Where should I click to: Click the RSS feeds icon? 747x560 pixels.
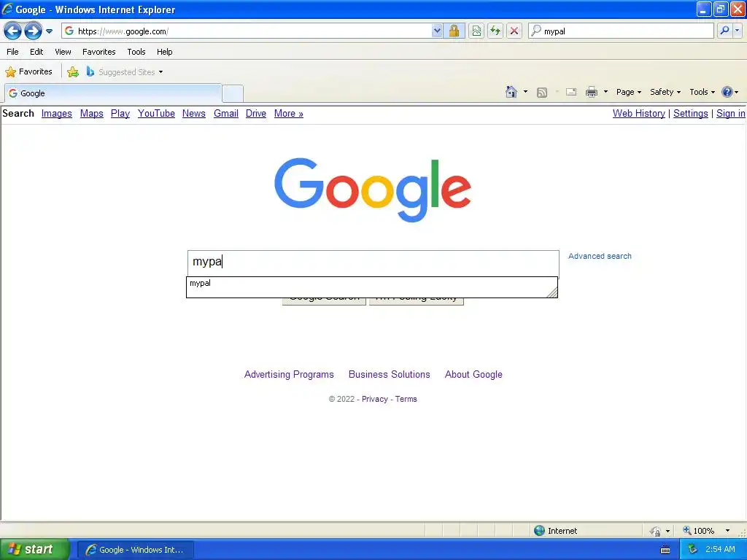[542, 93]
